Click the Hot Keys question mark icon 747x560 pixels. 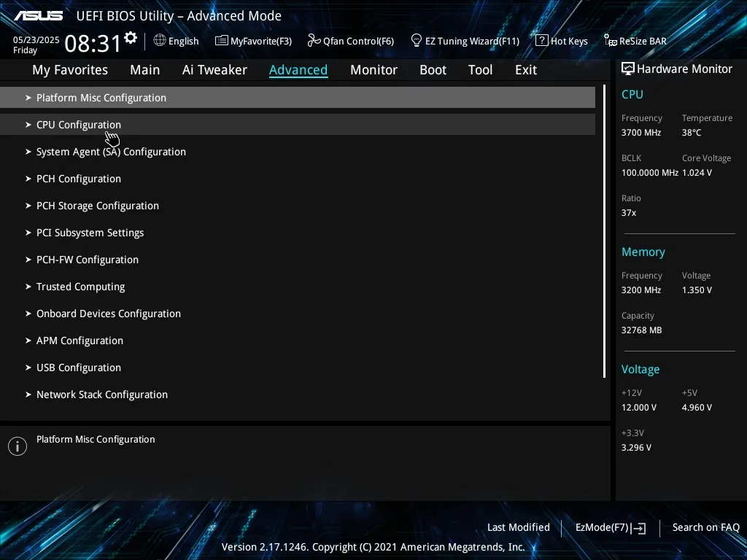(542, 41)
